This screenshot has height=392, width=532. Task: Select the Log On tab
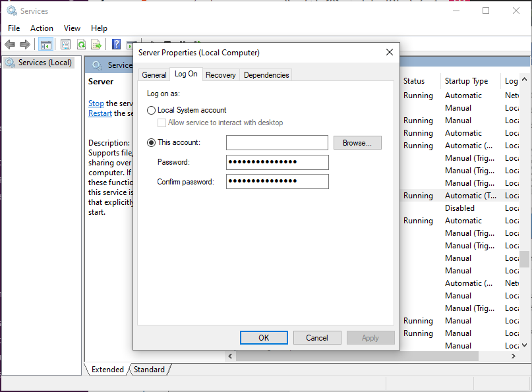click(x=186, y=74)
